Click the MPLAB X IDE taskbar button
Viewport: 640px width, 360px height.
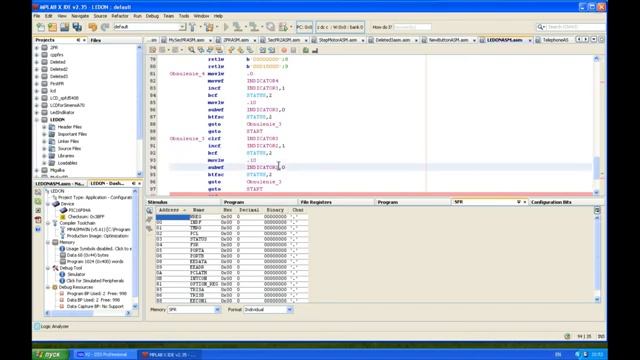[x=169, y=355]
